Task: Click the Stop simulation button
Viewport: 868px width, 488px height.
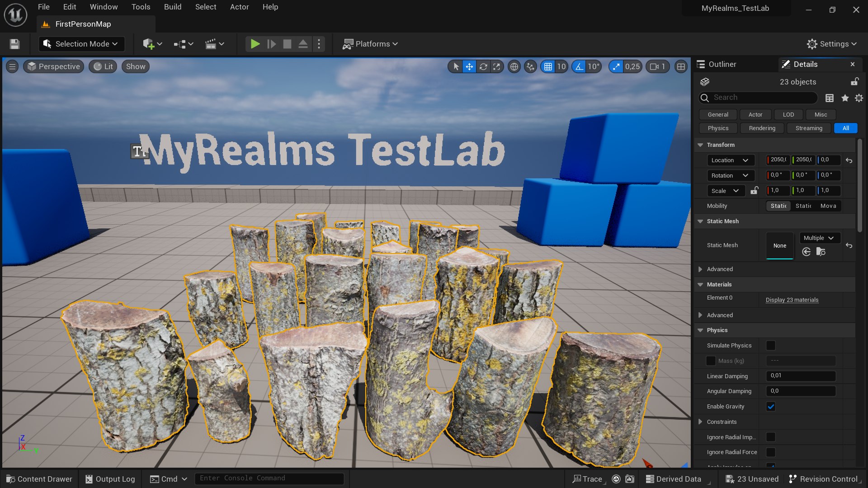Action: click(287, 44)
